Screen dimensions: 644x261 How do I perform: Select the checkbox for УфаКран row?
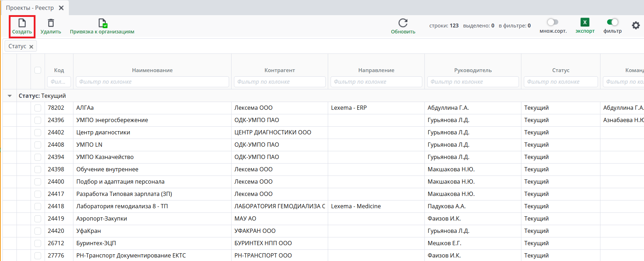click(x=38, y=231)
